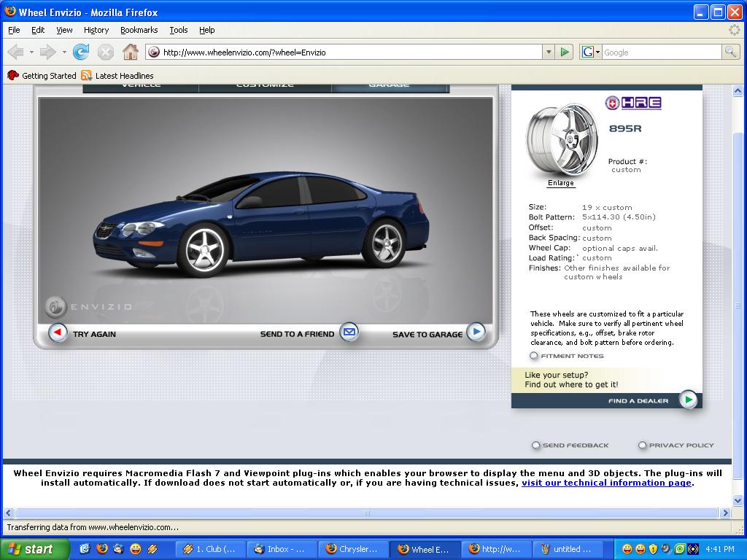The height and width of the screenshot is (560, 747).
Task: Open the Google search engine selector
Action: [x=591, y=52]
